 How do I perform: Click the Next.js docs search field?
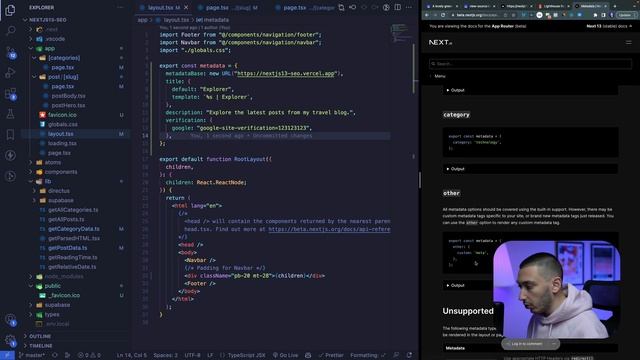530,64
